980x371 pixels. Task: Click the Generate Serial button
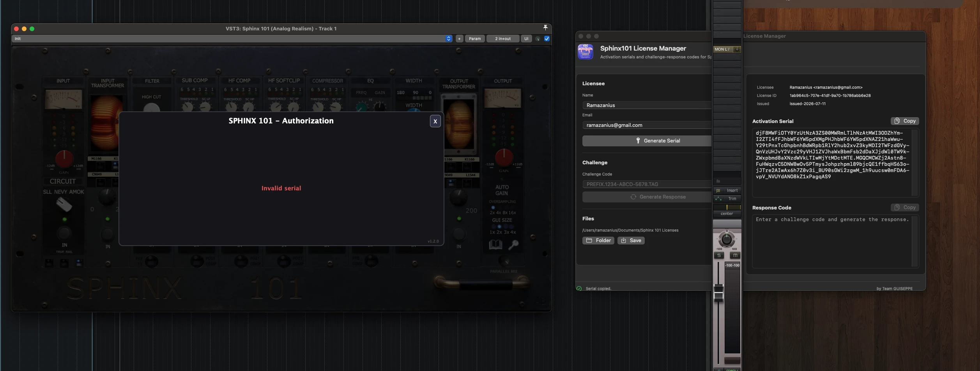point(647,141)
